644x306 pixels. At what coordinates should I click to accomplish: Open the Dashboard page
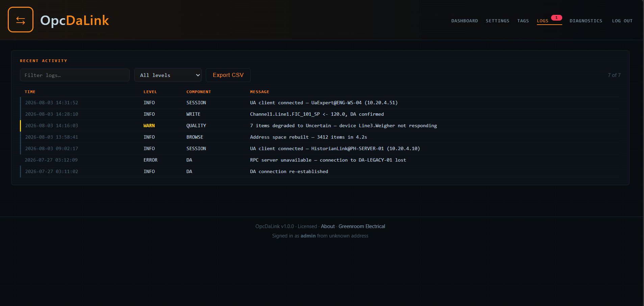[x=465, y=21]
